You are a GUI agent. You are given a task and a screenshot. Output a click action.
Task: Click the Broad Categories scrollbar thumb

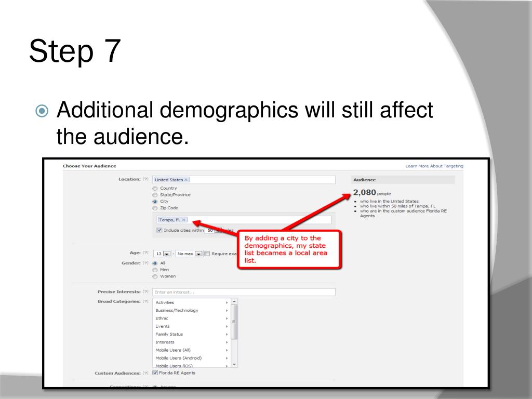234,322
